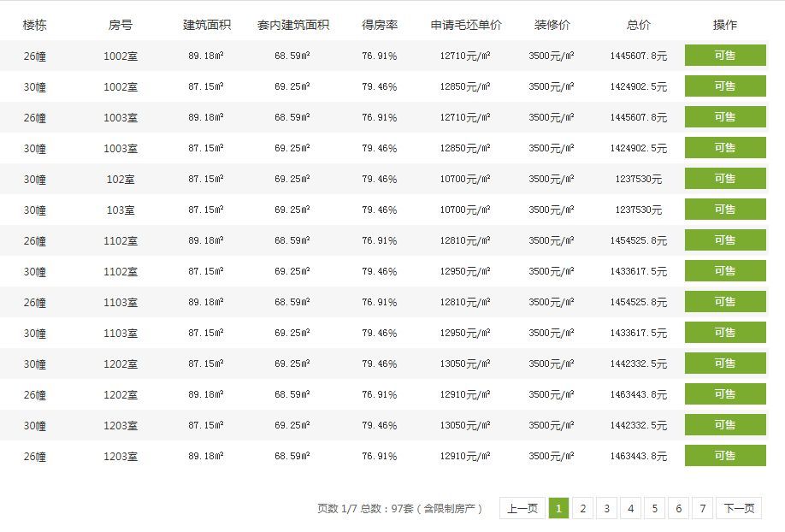The image size is (785, 532).
Task: Click total price 1463443.8元 in 26幢 1202室 row
Action: [x=638, y=395]
